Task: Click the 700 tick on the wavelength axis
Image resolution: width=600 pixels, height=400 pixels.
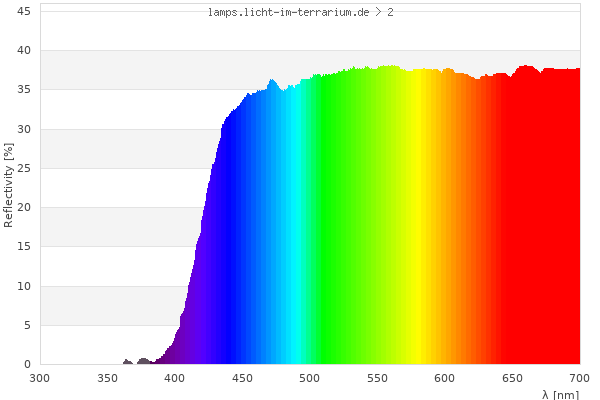Action: 580,378
